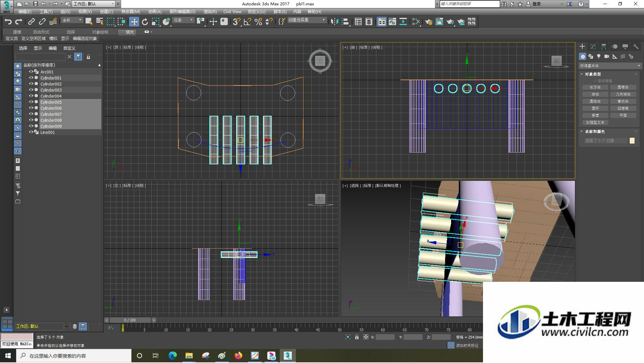Screen dimensions: 644x363
Task: Open bottom workspace selector dropdown arrow
Action: (66, 326)
